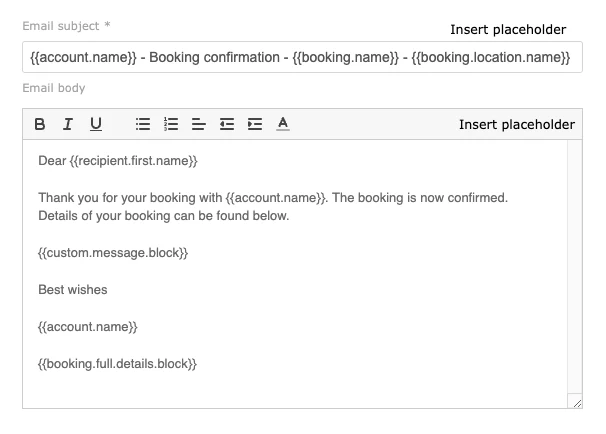The image size is (606, 434).
Task: Grab the resize handle of the email body
Action: pyautogui.click(x=576, y=402)
